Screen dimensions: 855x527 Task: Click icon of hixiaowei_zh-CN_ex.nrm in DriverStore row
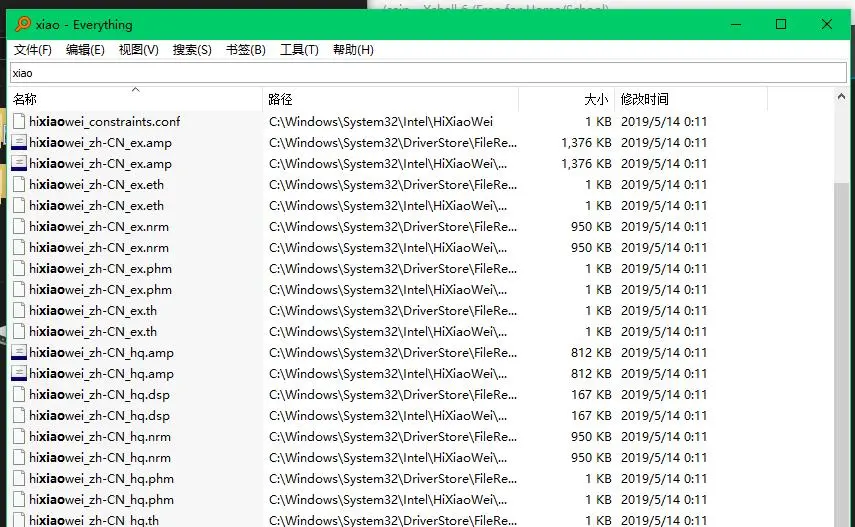pyautogui.click(x=19, y=226)
